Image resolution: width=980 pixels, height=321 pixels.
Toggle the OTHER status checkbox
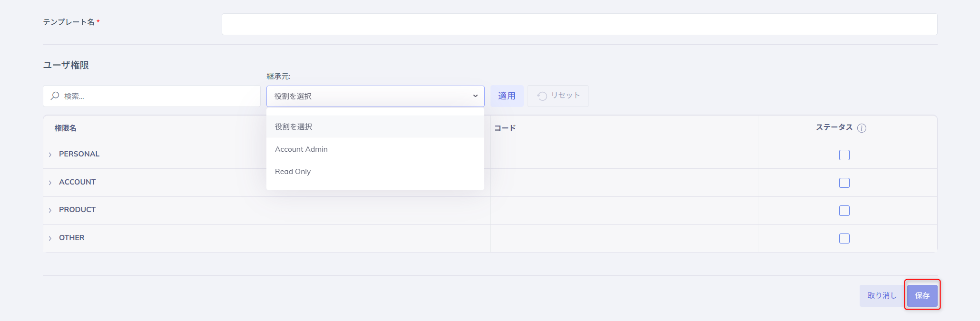(x=844, y=239)
